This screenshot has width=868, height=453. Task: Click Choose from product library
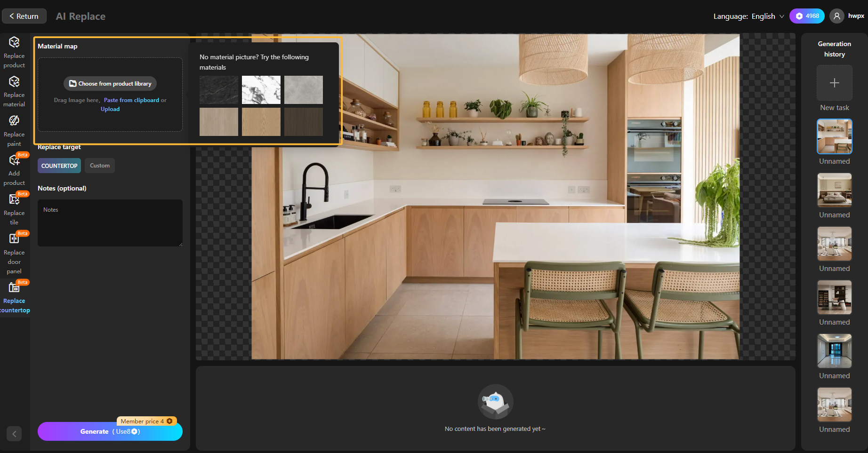(110, 83)
